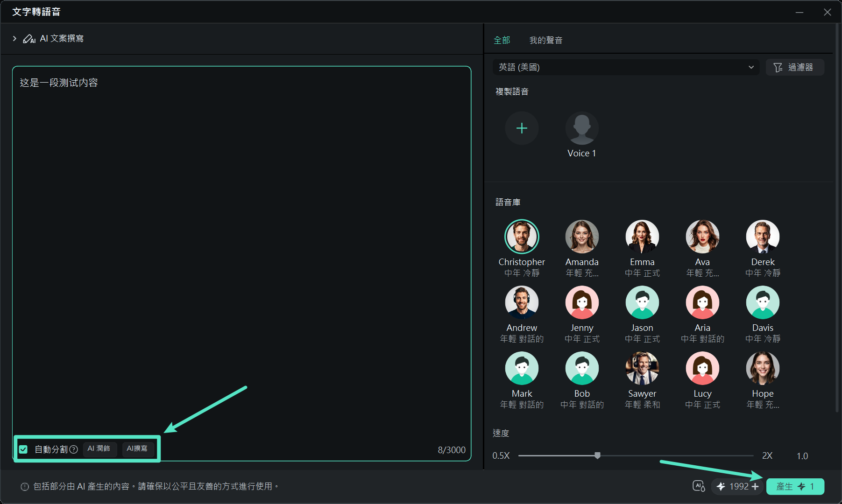Screen dimensions: 842x504
Task: Click the AI擴寫 button
Action: tap(137, 448)
